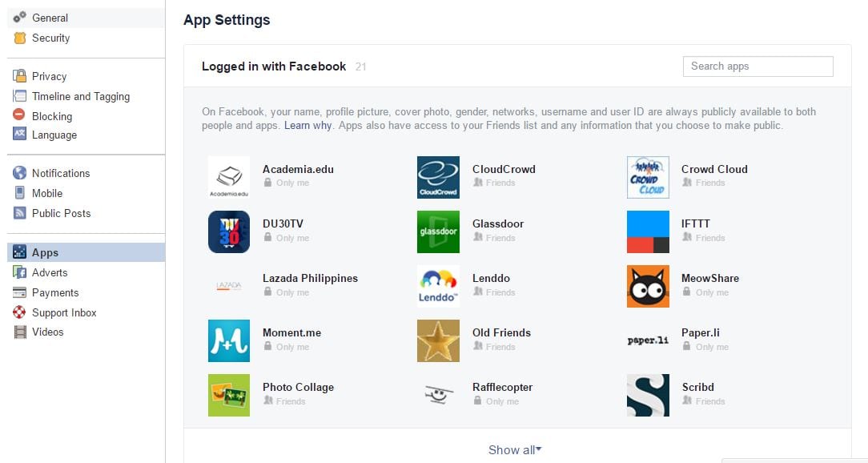The height and width of the screenshot is (463, 868).
Task: Expand the Show all apps dropdown
Action: click(x=515, y=449)
